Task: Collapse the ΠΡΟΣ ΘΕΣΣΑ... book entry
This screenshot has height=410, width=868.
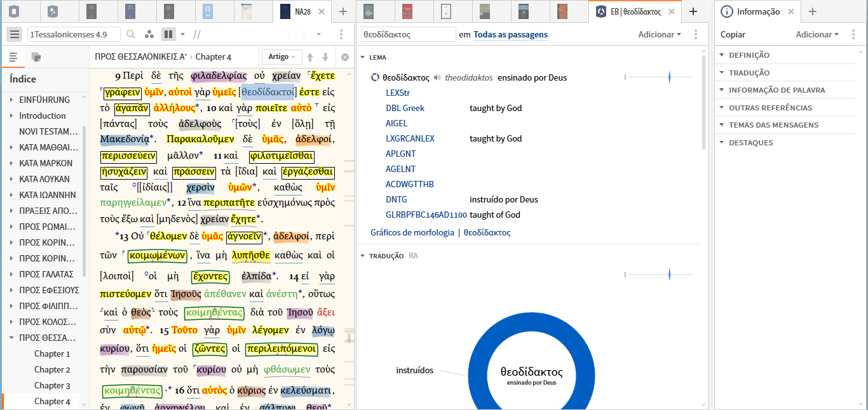Action: (11, 338)
